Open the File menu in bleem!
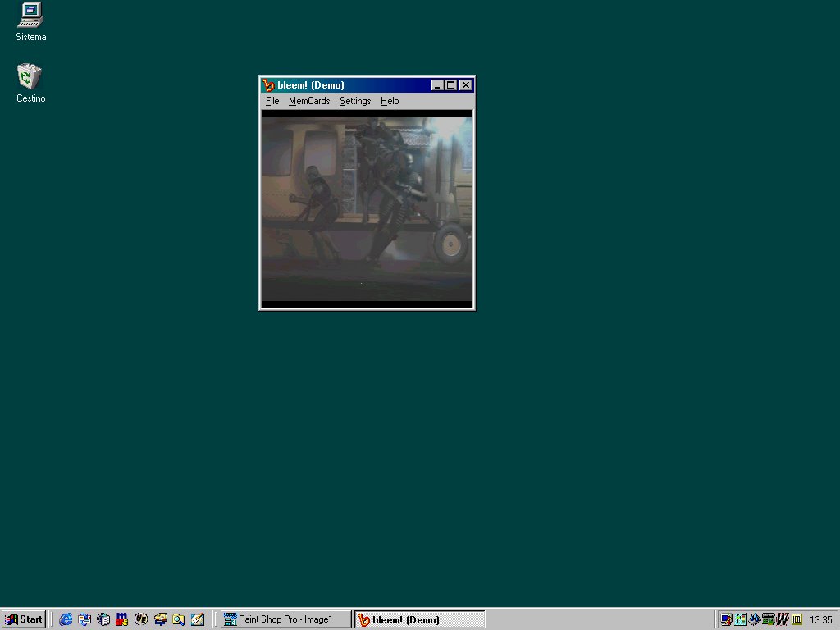The height and width of the screenshot is (630, 840). coord(272,101)
